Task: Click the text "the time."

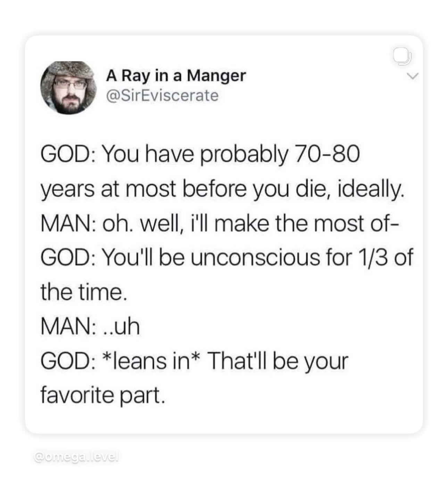Action: 82,292
